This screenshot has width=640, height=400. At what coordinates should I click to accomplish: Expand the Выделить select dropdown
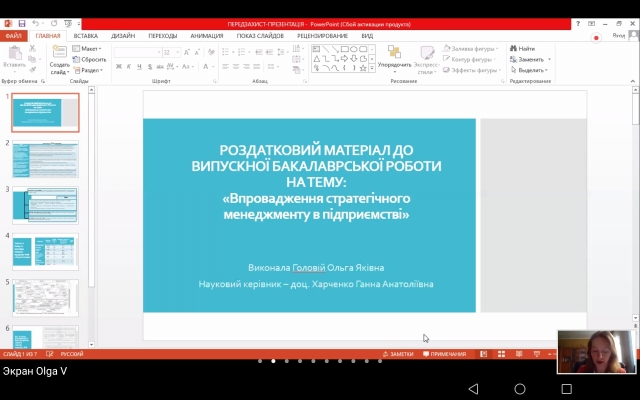[x=530, y=70]
